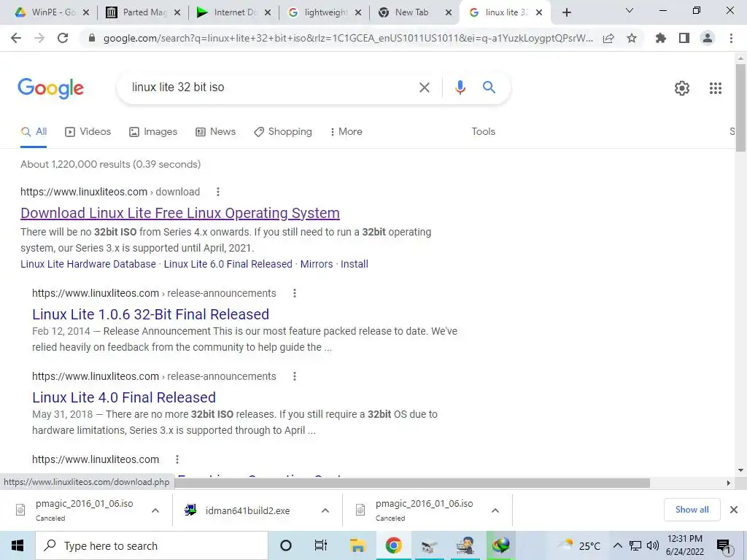
Task: Toggle the Chrome side panel icon
Action: 684,38
